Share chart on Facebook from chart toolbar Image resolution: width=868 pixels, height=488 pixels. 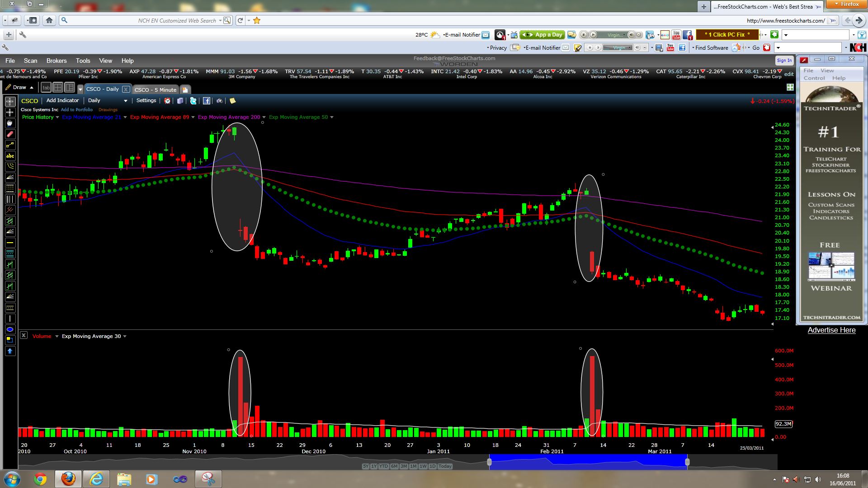[206, 101]
